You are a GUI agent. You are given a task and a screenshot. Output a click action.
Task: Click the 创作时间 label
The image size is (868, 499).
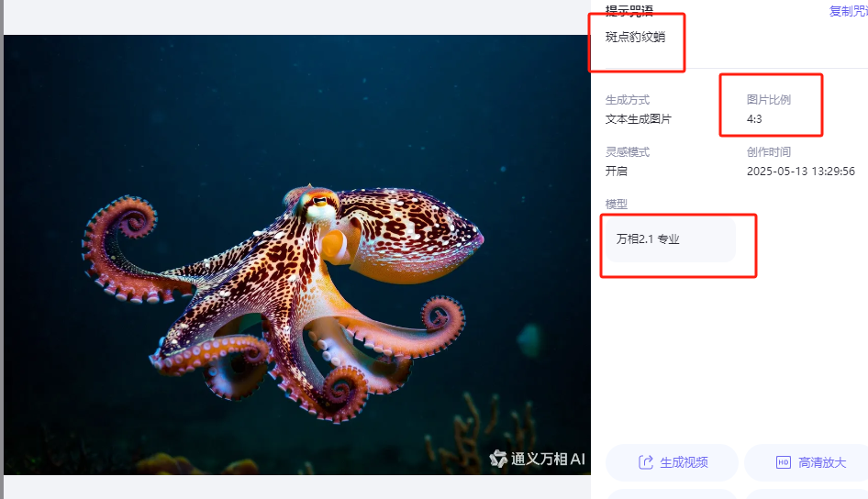pyautogui.click(x=768, y=152)
